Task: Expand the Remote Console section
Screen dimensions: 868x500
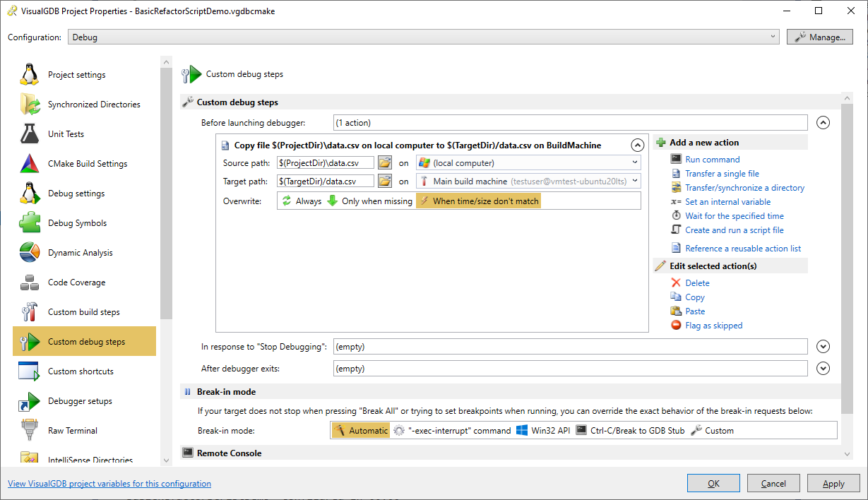Action: pos(511,453)
